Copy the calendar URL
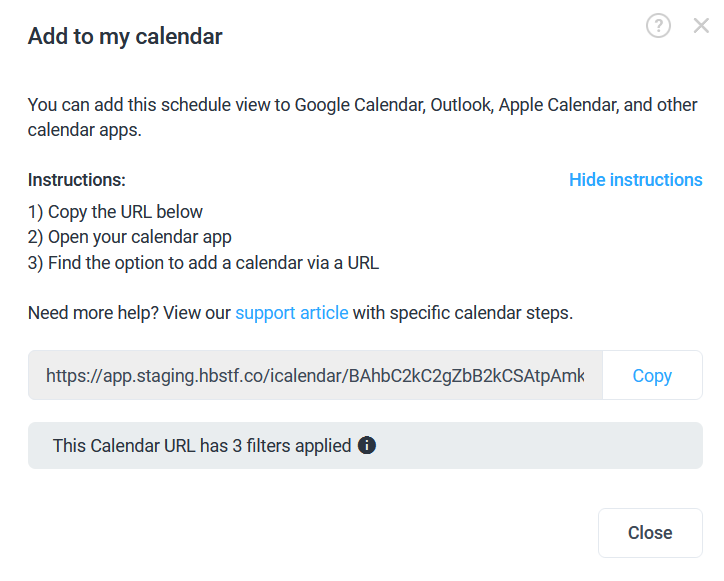 [x=652, y=375]
